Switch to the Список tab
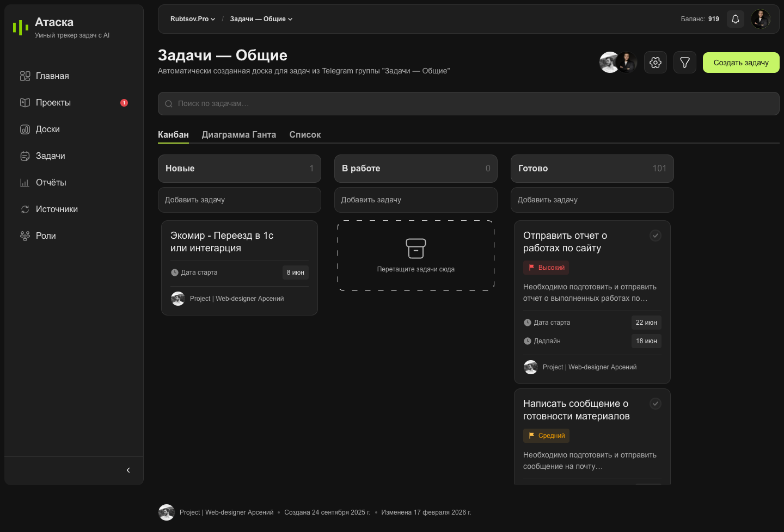The height and width of the screenshot is (532, 784). (305, 134)
